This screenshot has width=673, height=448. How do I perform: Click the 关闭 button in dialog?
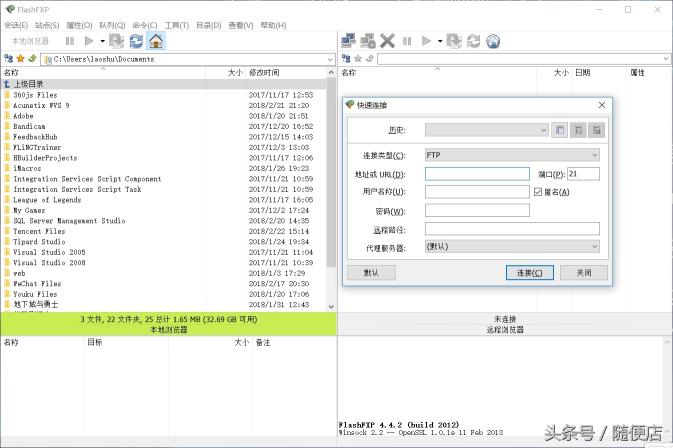(584, 272)
